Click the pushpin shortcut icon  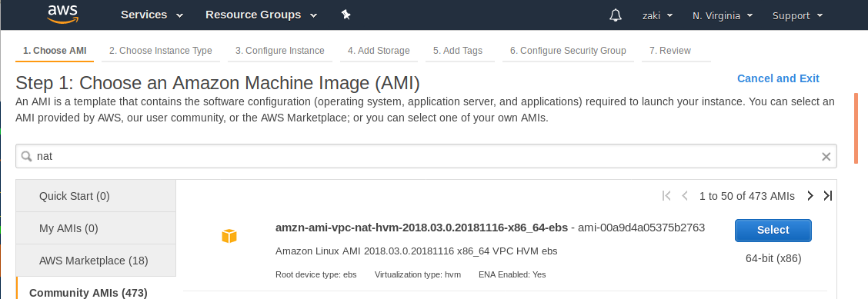click(346, 15)
